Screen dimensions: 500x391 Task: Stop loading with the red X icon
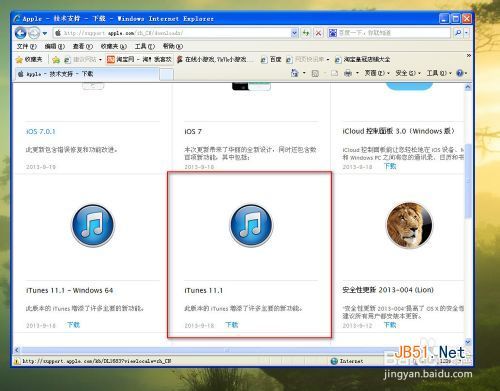point(318,33)
